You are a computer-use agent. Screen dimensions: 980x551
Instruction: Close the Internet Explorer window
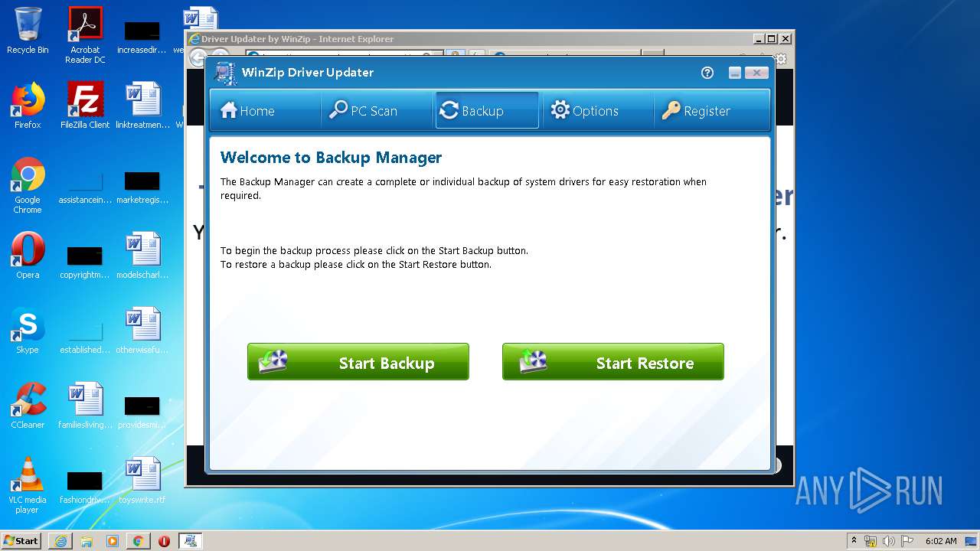click(786, 39)
